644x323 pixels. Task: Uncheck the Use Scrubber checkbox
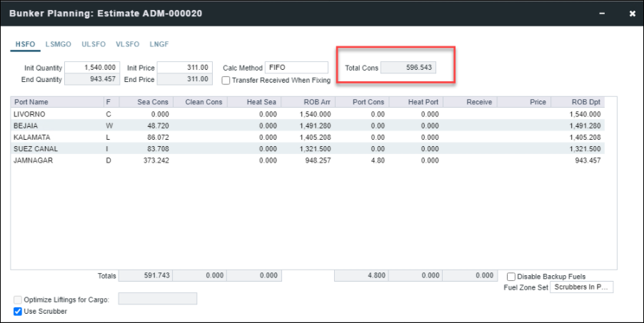pyautogui.click(x=18, y=312)
